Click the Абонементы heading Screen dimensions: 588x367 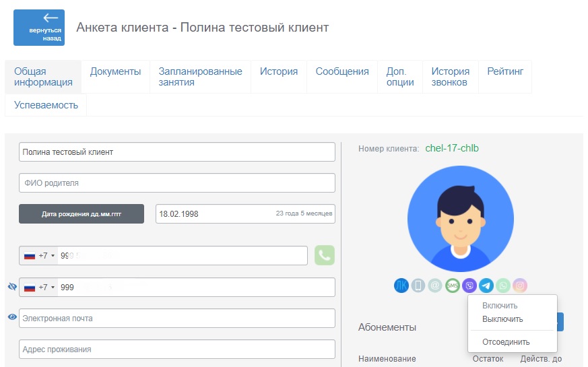click(x=387, y=327)
